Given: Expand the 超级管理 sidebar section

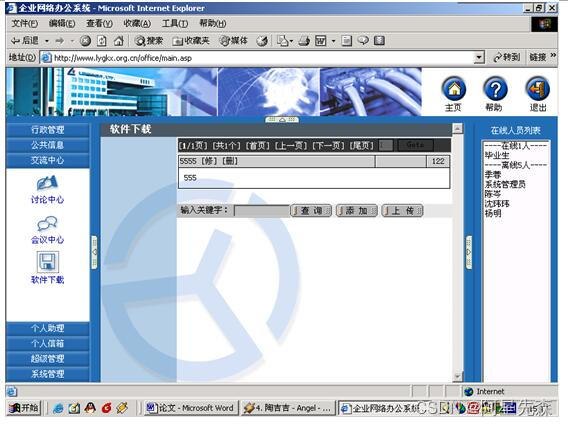Looking at the screenshot, I should 47,359.
